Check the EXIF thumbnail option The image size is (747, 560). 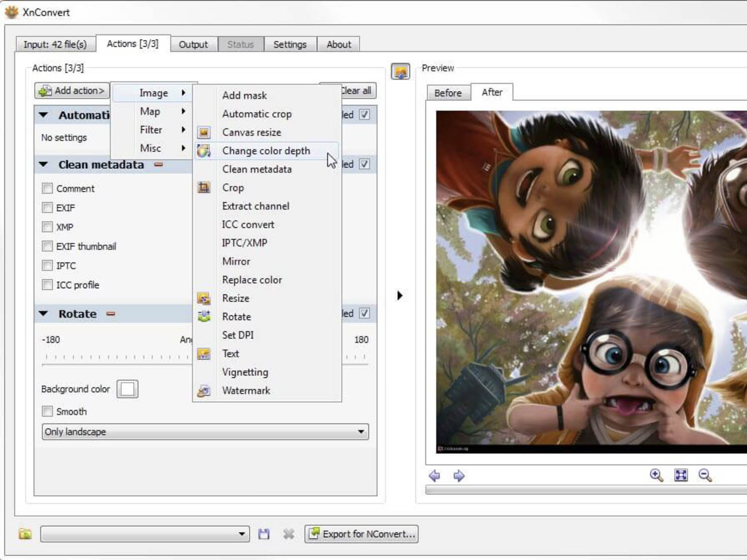click(x=47, y=246)
